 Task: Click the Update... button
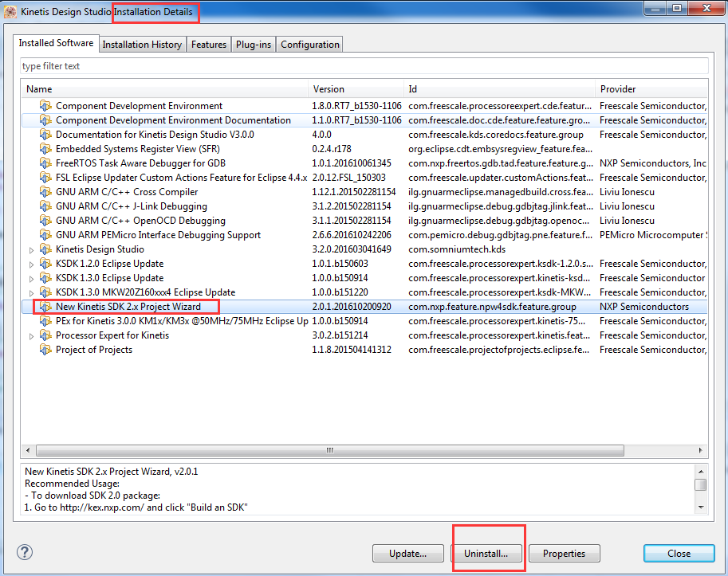click(x=408, y=553)
